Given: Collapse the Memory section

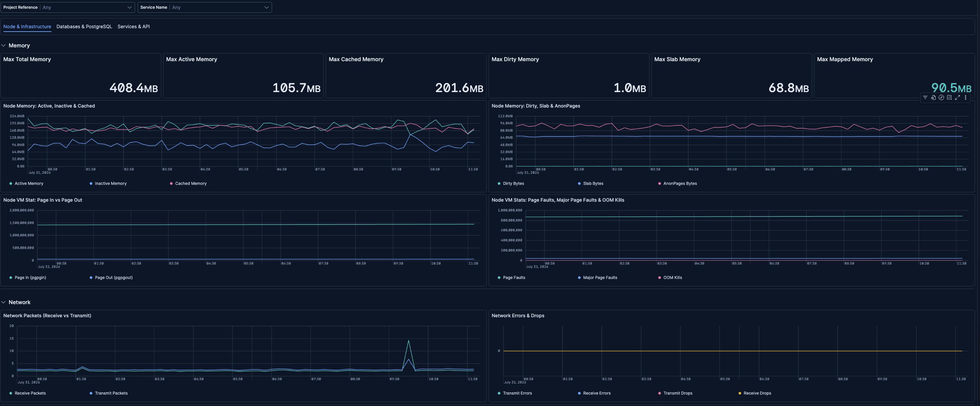Looking at the screenshot, I should 3,46.
